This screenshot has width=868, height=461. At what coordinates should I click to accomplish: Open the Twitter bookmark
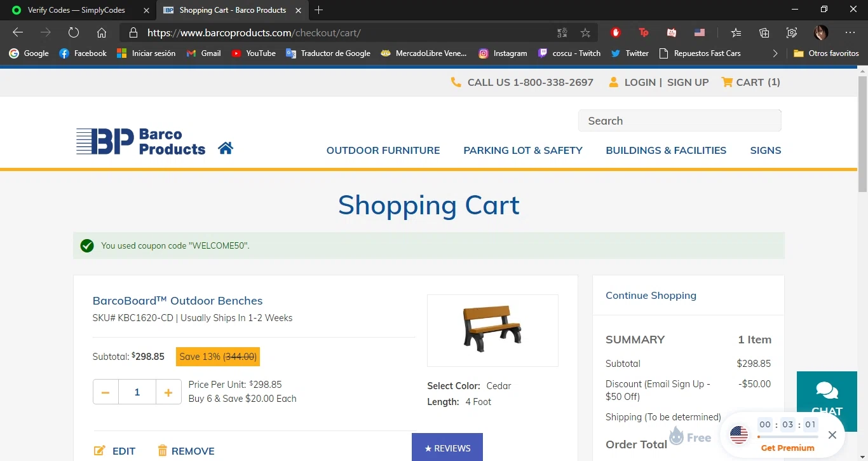point(630,53)
